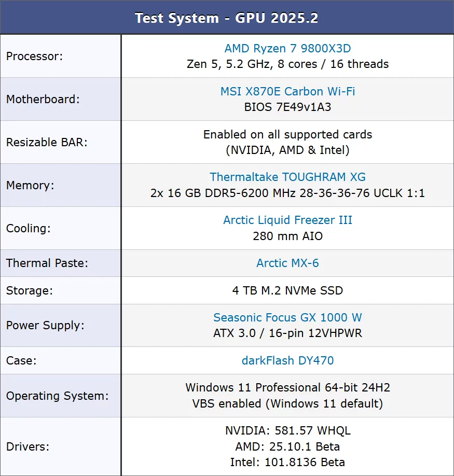Click the MSI X870E Carbon Wi-Fi link
Image resolution: width=454 pixels, height=476 pixels.
pyautogui.click(x=287, y=92)
